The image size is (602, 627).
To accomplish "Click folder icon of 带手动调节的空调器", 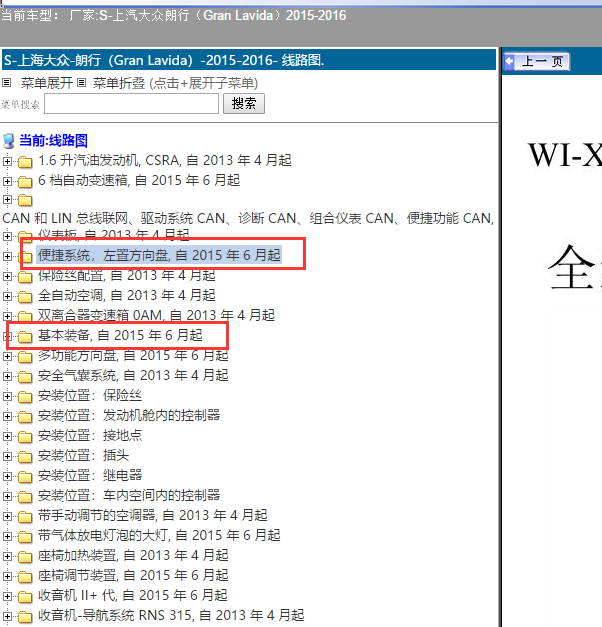I will pyautogui.click(x=25, y=517).
